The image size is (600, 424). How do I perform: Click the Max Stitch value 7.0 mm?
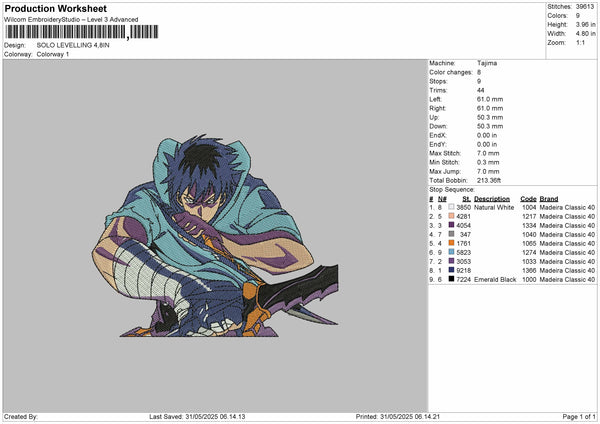488,153
